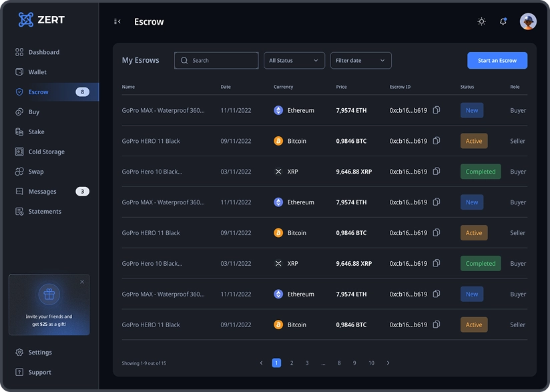The height and width of the screenshot is (392, 550).
Task: Copy escrow ID in second GoPro Hero 10 row
Action: (x=437, y=263)
